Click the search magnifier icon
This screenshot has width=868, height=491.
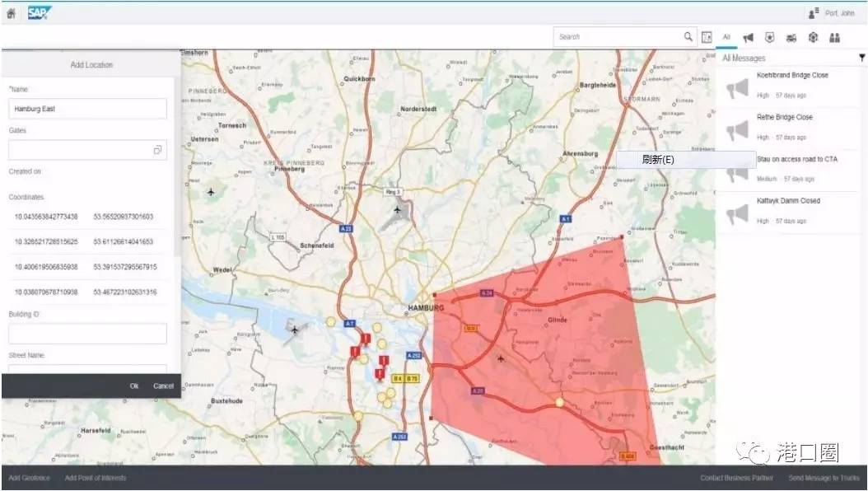[x=688, y=37]
